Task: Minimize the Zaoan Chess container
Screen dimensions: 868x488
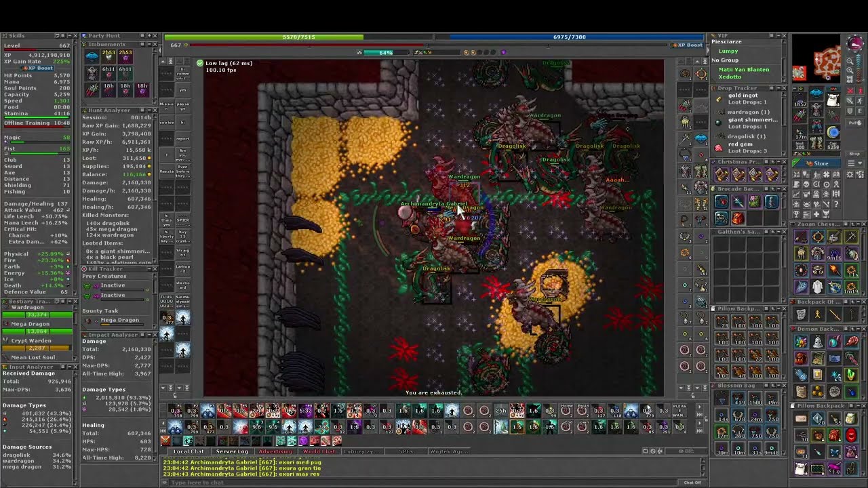Action: (858, 224)
